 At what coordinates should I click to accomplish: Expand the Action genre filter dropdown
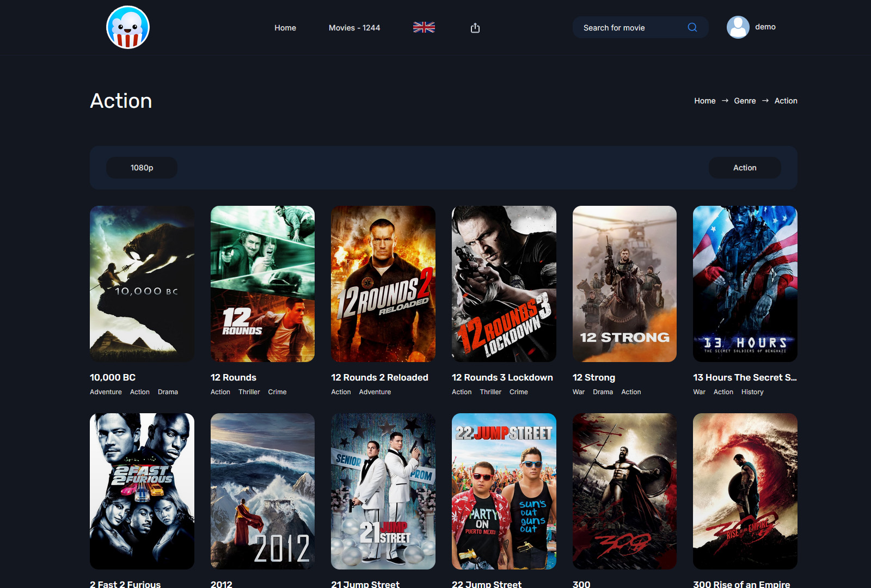[x=744, y=168]
